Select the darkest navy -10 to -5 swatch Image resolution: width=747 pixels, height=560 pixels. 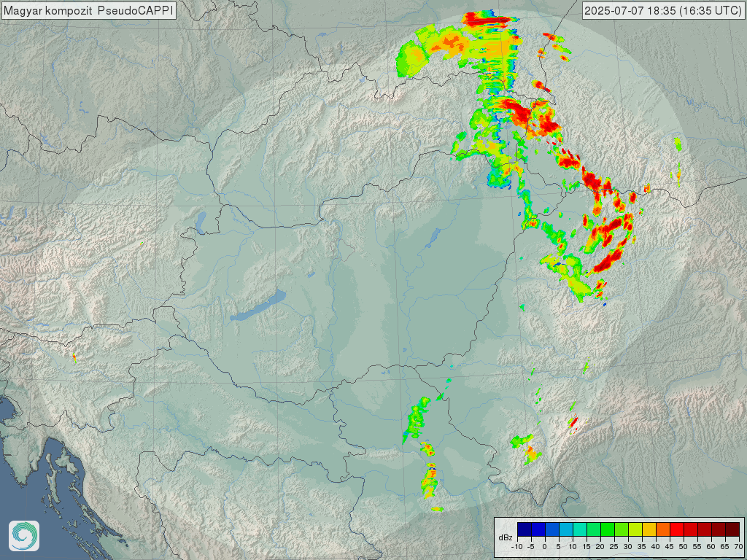pos(524,529)
